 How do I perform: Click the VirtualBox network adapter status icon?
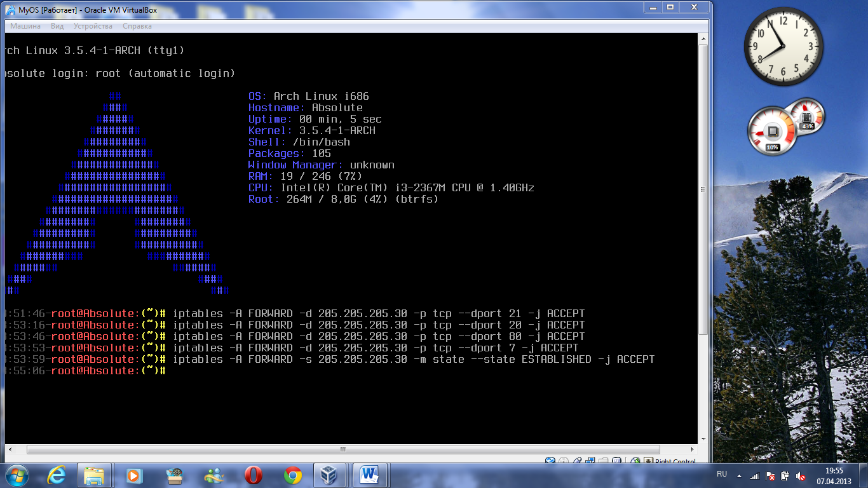(x=590, y=461)
